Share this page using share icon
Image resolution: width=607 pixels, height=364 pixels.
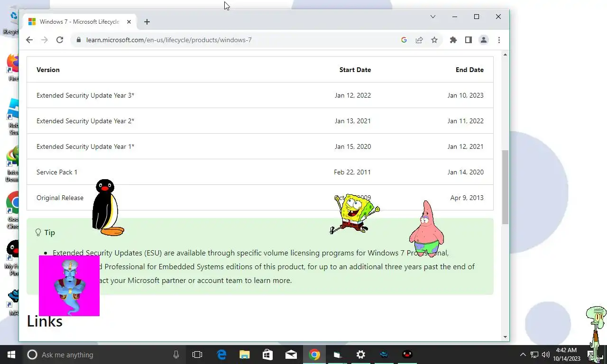click(x=419, y=40)
